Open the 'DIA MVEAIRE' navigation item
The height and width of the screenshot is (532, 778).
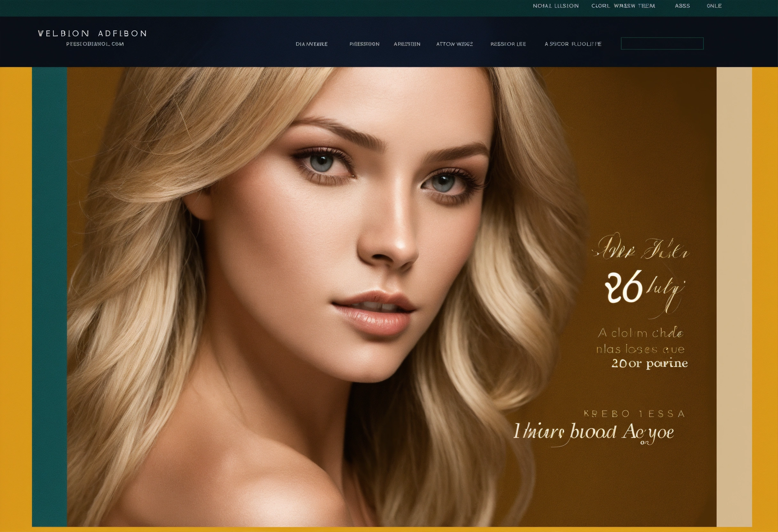click(312, 44)
